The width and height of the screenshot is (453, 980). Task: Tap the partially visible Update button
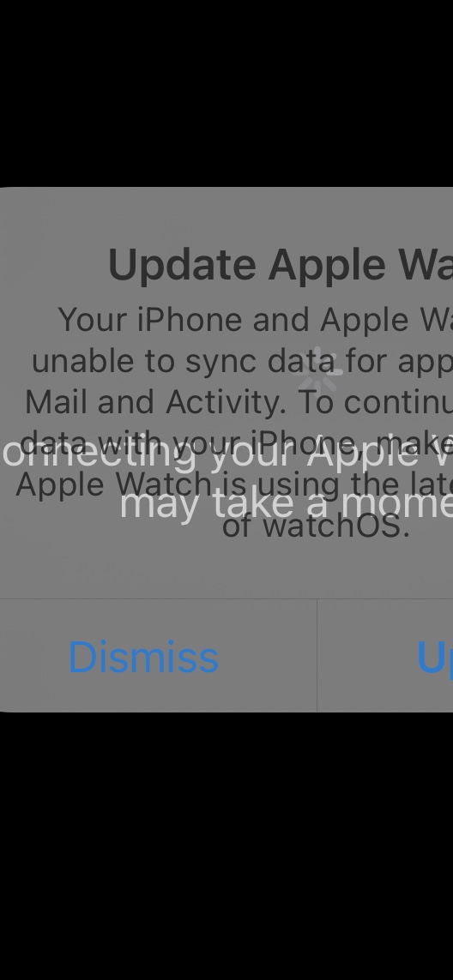pos(434,658)
